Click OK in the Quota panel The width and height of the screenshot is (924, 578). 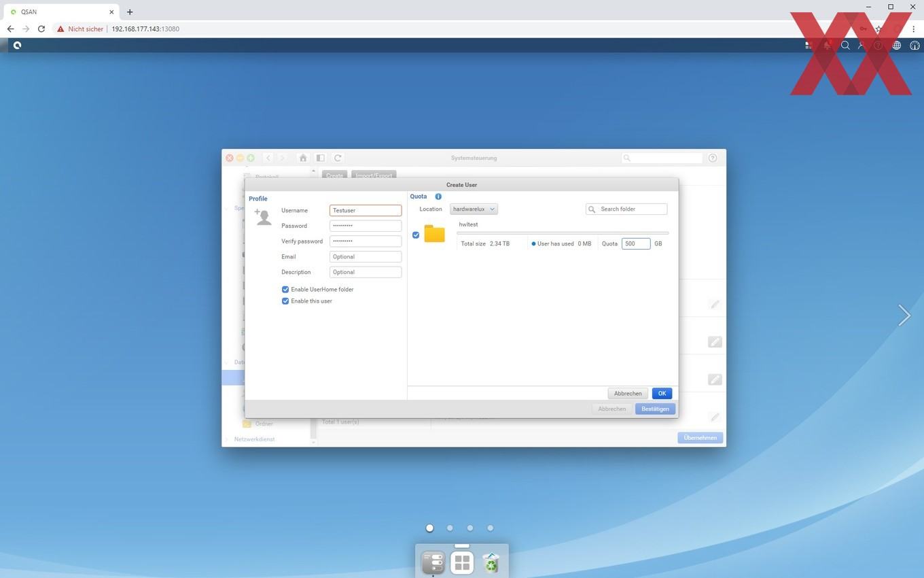click(x=662, y=394)
